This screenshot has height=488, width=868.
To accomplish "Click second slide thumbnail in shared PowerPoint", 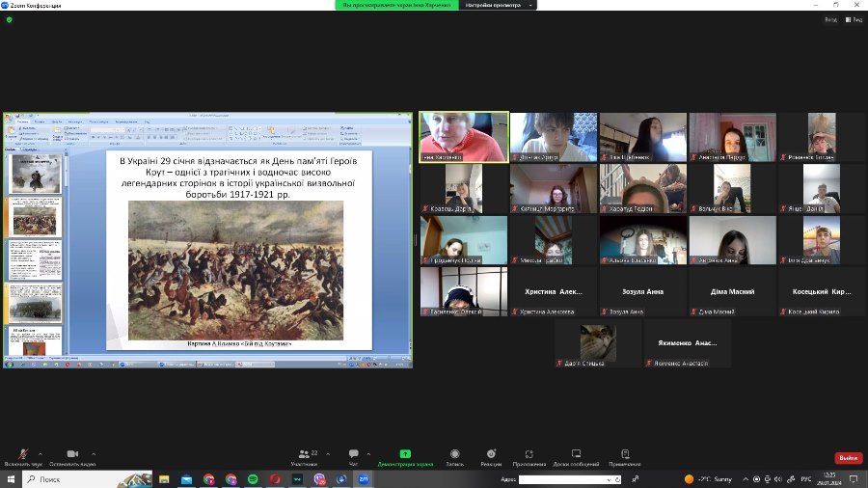I will (x=36, y=217).
